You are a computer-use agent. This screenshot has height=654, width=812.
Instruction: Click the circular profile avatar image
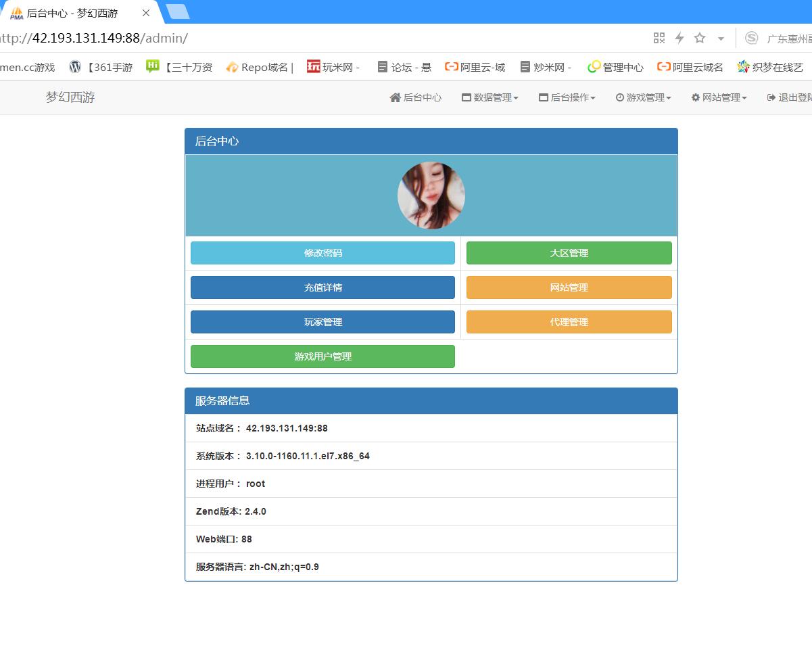point(431,195)
